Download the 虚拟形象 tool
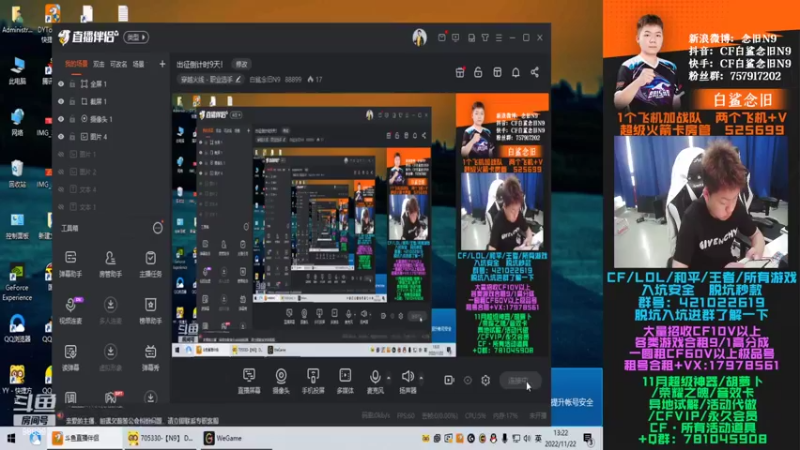The height and width of the screenshot is (450, 800). pyautogui.click(x=110, y=357)
